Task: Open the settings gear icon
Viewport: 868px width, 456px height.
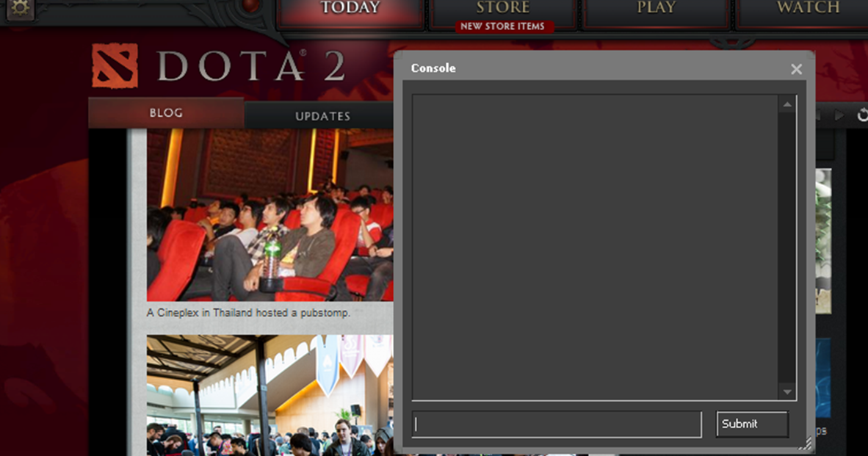Action: coord(20,7)
